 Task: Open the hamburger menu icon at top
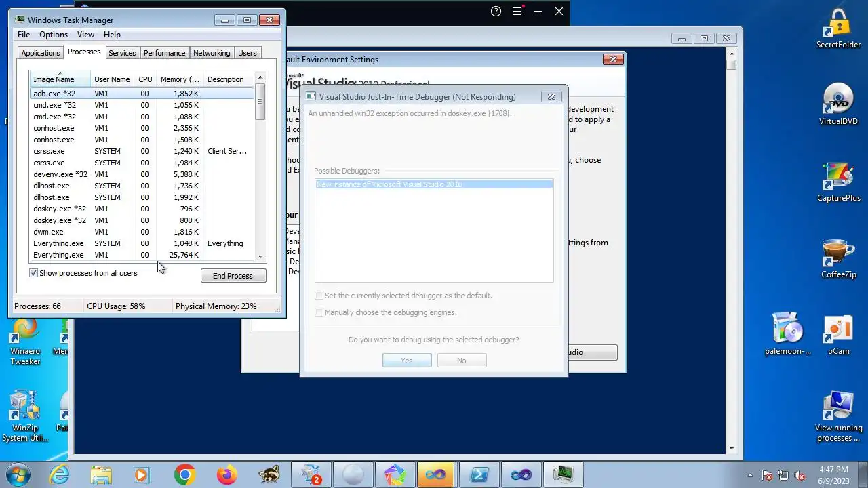click(x=518, y=11)
